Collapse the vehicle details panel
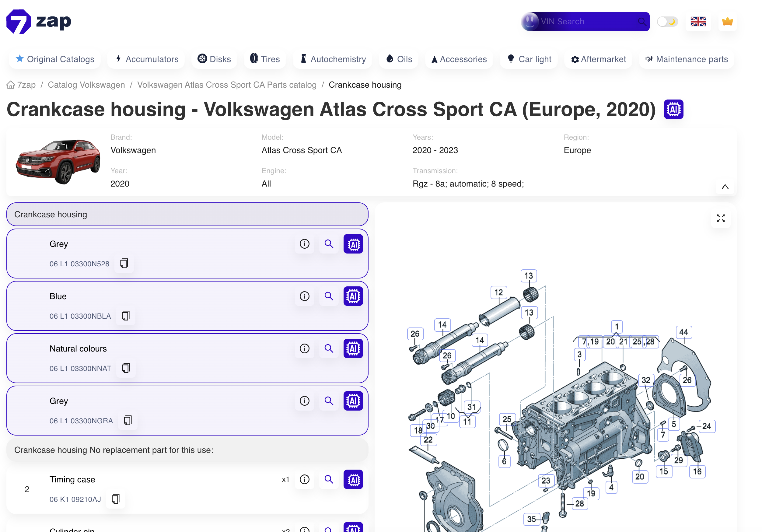 point(725,187)
